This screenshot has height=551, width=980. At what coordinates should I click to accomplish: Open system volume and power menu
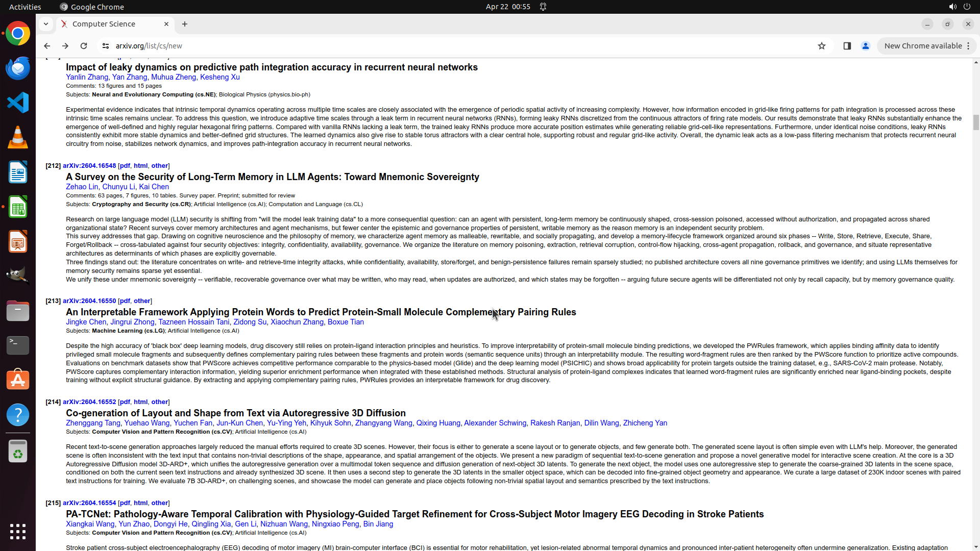(x=959, y=7)
